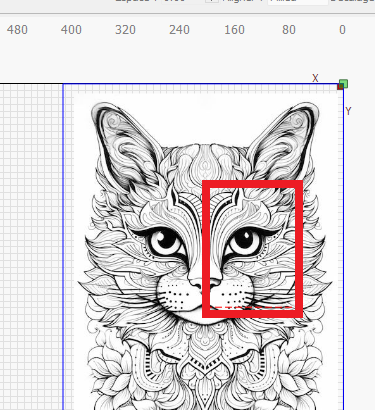This screenshot has height=410, width=375.
Task: Click the X axis label
Action: pos(315,78)
